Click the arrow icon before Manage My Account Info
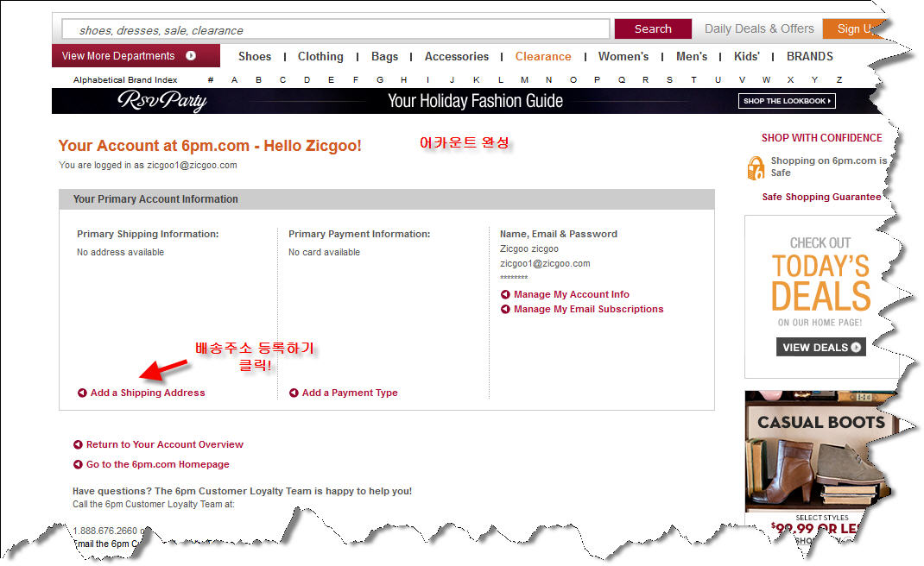Image resolution: width=924 pixels, height=566 pixels. click(505, 294)
